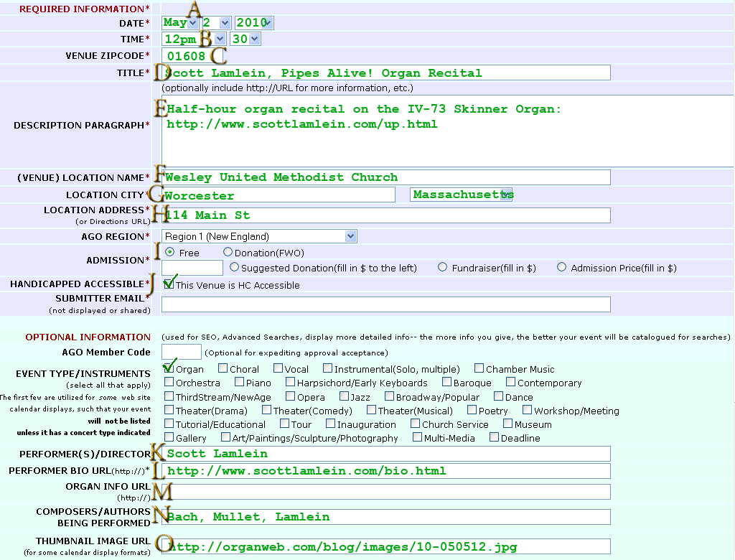The width and height of the screenshot is (735, 560).
Task: Check the Choral checkbox
Action: pyautogui.click(x=223, y=368)
